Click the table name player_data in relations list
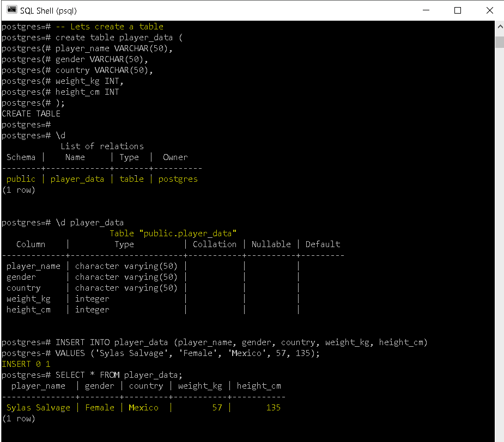This screenshot has height=442, width=504. 77,179
